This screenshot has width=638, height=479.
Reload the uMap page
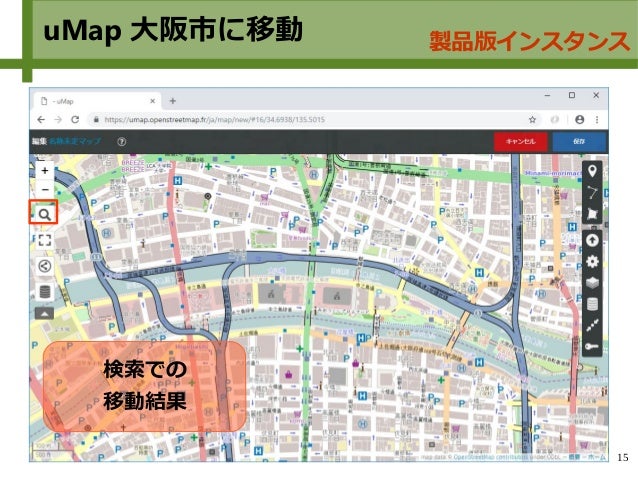pos(75,120)
